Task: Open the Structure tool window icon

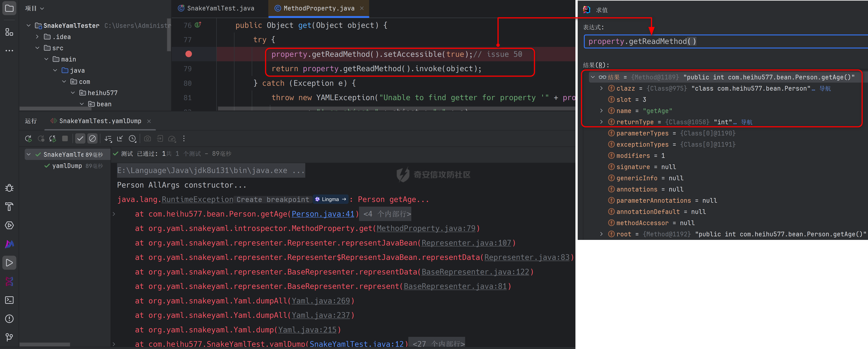Action: tap(10, 32)
